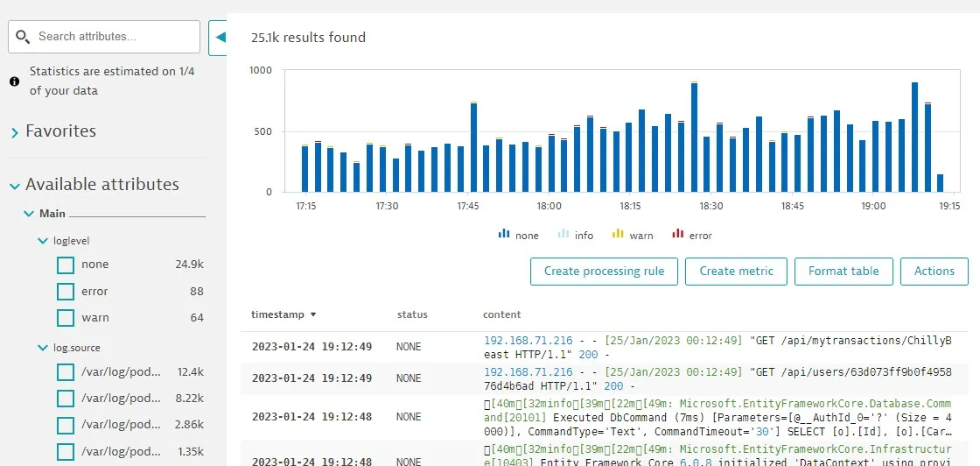Image resolution: width=980 pixels, height=466 pixels.
Task: Click the Create processing rule button
Action: 604,272
